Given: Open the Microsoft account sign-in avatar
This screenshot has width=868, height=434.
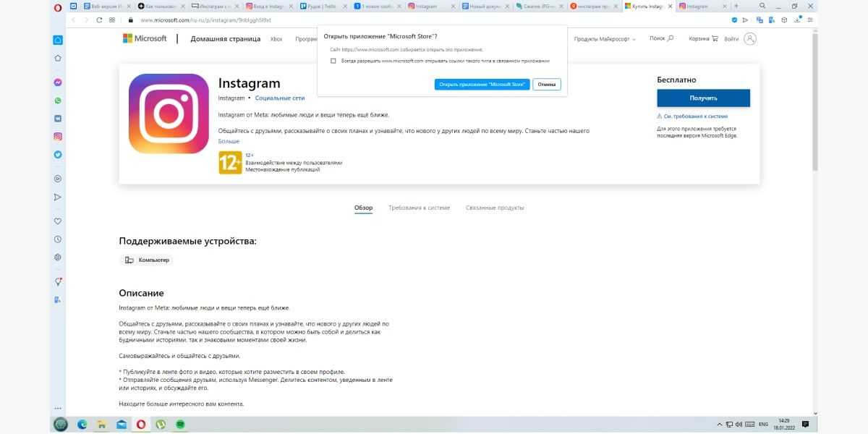Looking at the screenshot, I should [750, 38].
